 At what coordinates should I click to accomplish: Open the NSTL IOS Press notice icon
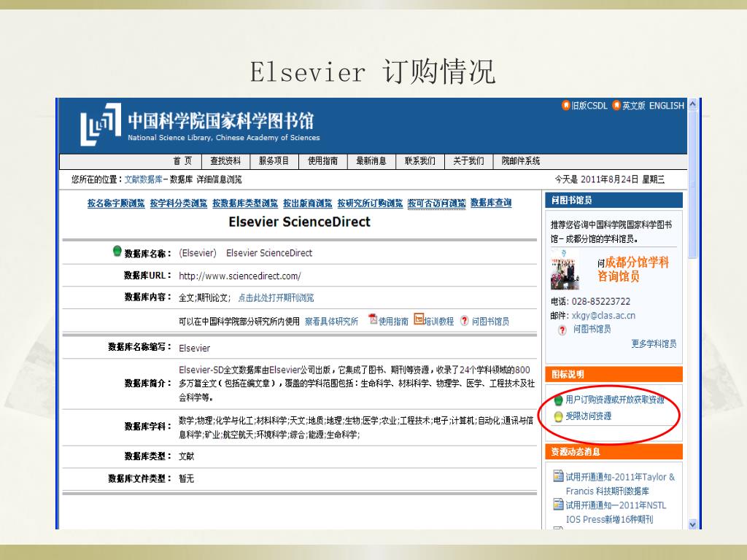click(558, 504)
